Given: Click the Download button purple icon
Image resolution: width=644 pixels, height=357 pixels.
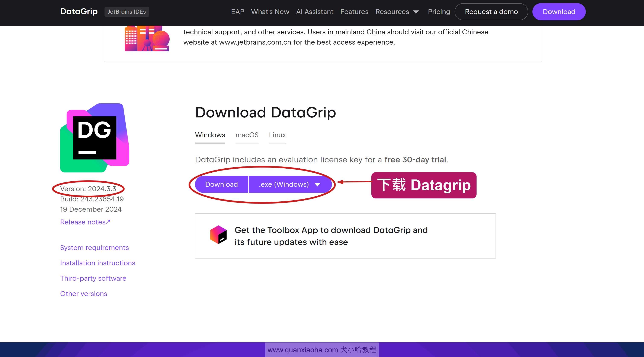Looking at the screenshot, I should [221, 184].
